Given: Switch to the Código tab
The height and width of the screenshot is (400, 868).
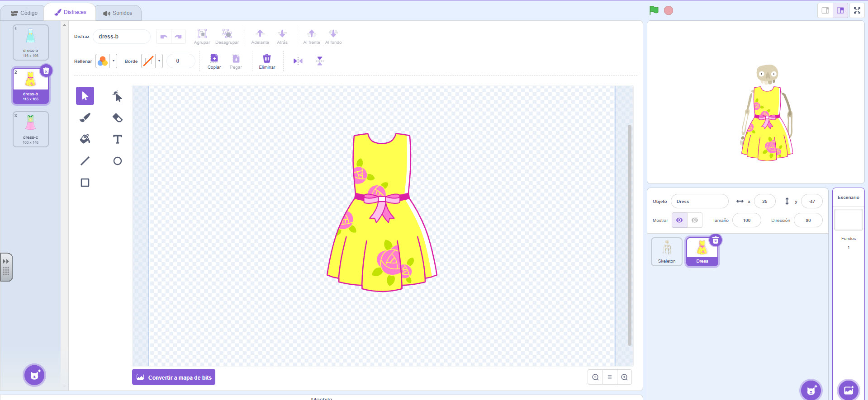Looking at the screenshot, I should (24, 13).
